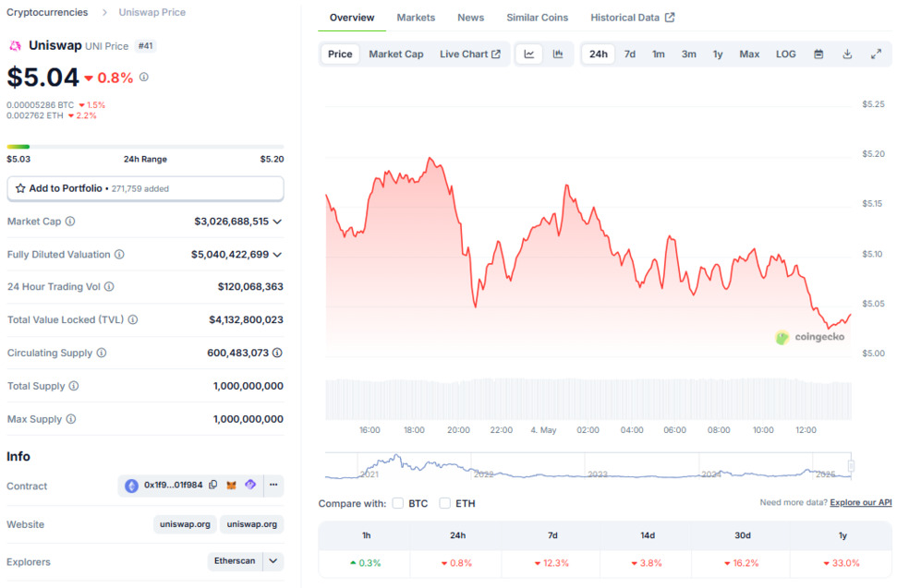
Task: Select the 1m time range
Action: point(659,54)
